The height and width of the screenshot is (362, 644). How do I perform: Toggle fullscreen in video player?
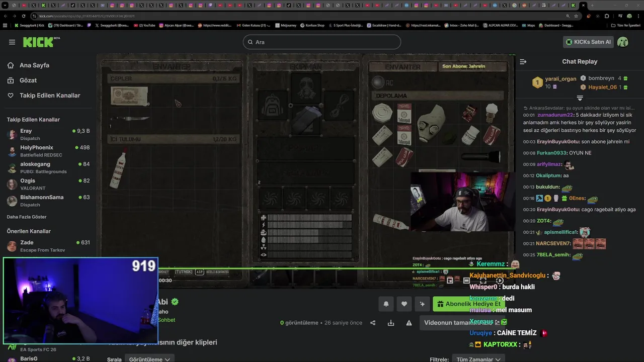(483, 281)
